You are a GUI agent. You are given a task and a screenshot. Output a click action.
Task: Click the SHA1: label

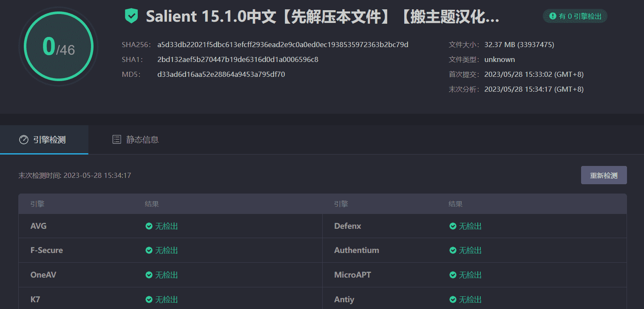point(132,59)
